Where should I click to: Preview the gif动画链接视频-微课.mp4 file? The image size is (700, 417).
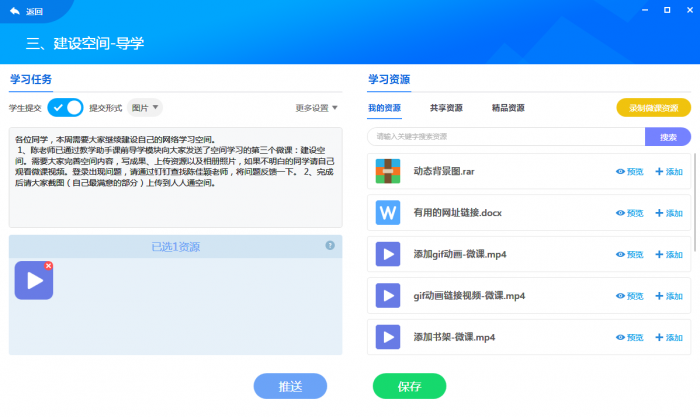coord(629,296)
